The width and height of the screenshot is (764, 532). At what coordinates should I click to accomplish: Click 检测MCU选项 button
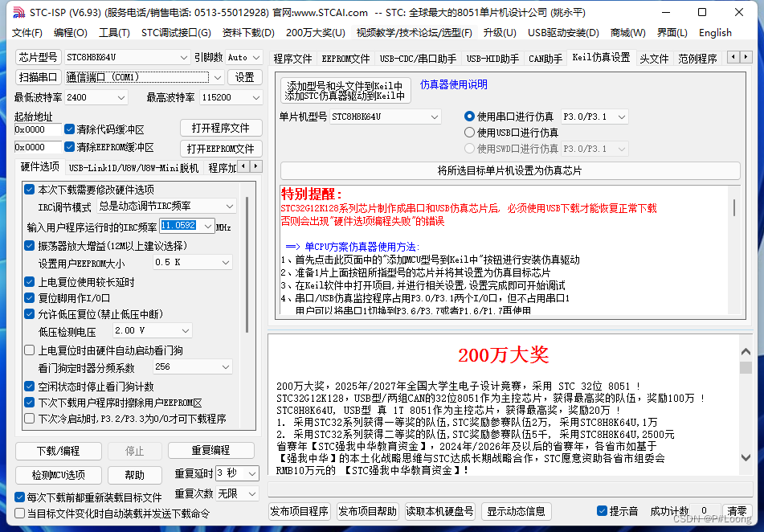59,475
